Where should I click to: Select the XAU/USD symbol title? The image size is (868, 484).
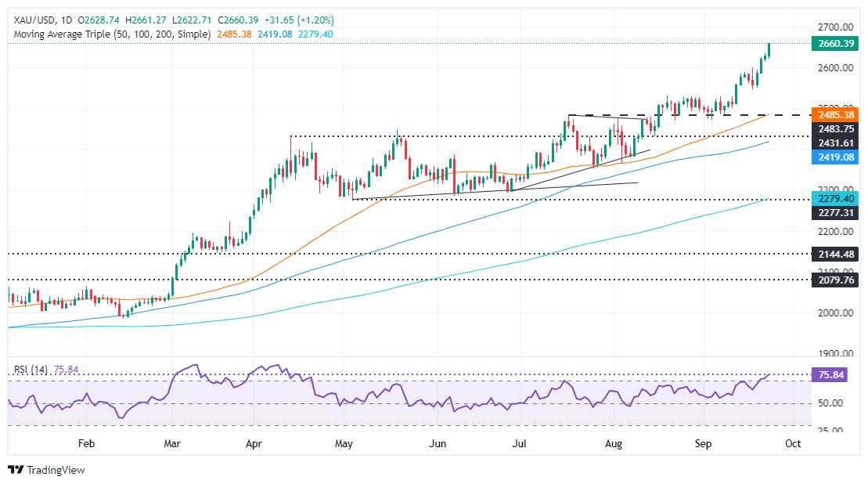[x=34, y=20]
